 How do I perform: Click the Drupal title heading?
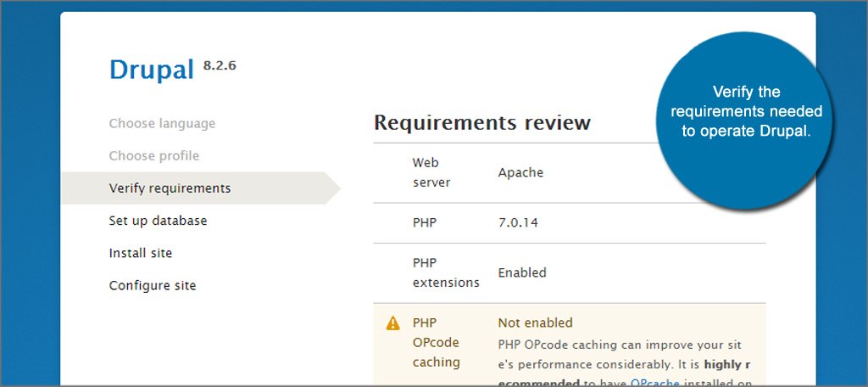(152, 70)
